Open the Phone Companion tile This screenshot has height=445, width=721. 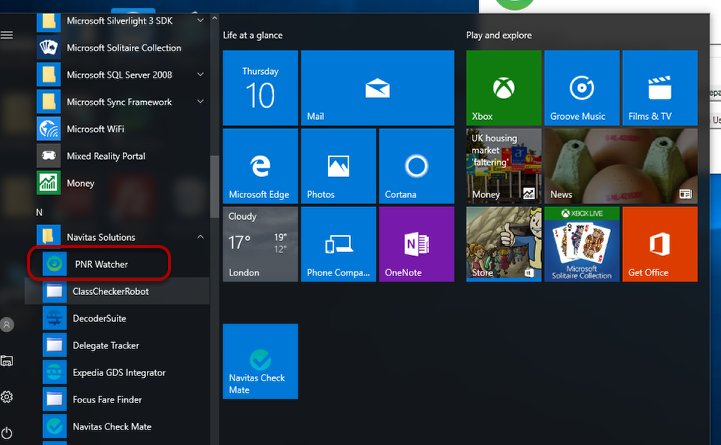[338, 244]
